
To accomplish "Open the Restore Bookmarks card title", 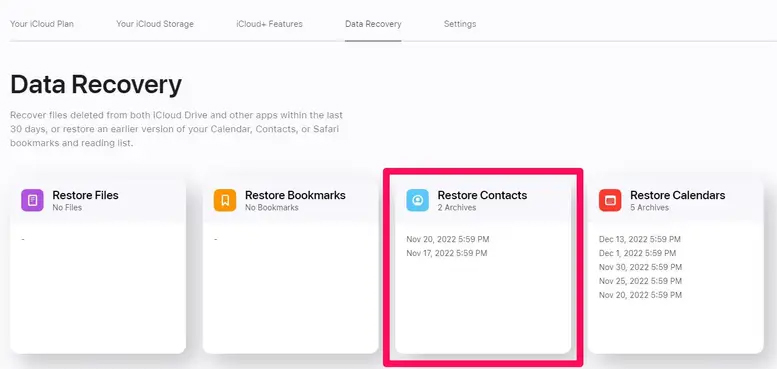I will 295,195.
